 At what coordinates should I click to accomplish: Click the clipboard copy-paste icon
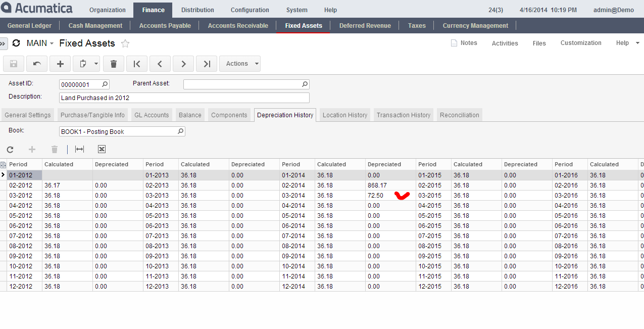[83, 64]
